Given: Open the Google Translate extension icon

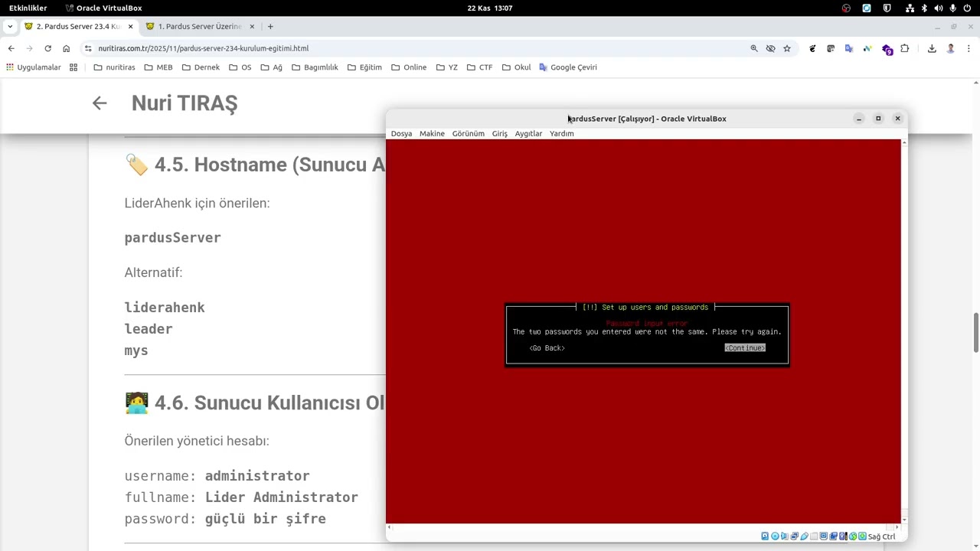Looking at the screenshot, I should pos(848,48).
